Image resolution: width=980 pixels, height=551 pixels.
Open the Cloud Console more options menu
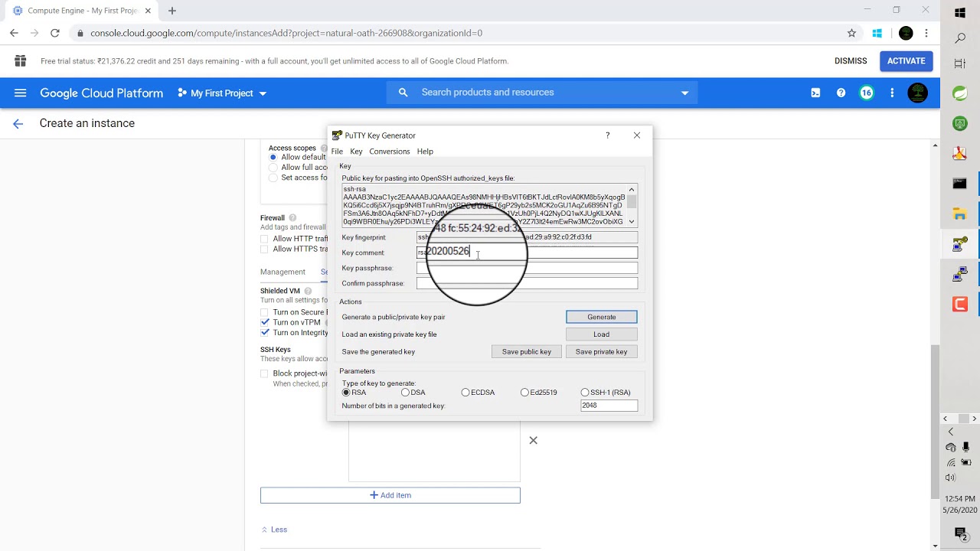click(x=892, y=93)
